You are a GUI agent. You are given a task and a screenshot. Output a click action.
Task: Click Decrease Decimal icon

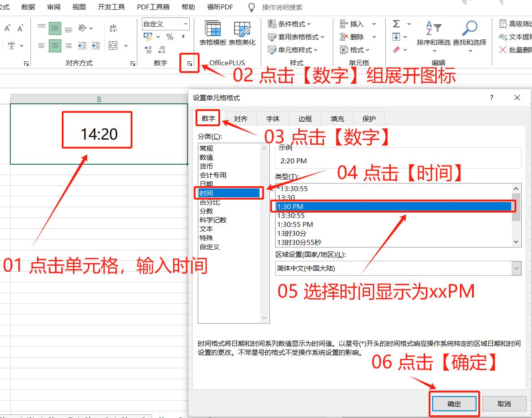pos(162,50)
